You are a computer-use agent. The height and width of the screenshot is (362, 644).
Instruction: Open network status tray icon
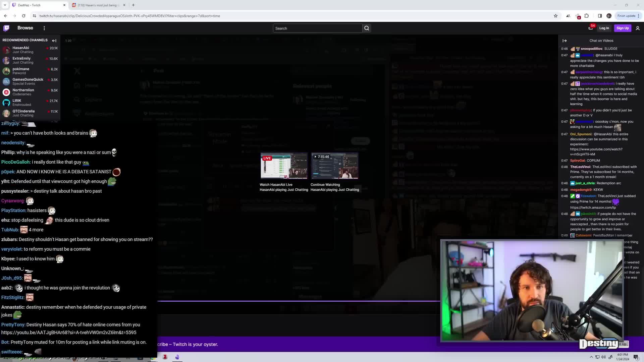[597, 357]
